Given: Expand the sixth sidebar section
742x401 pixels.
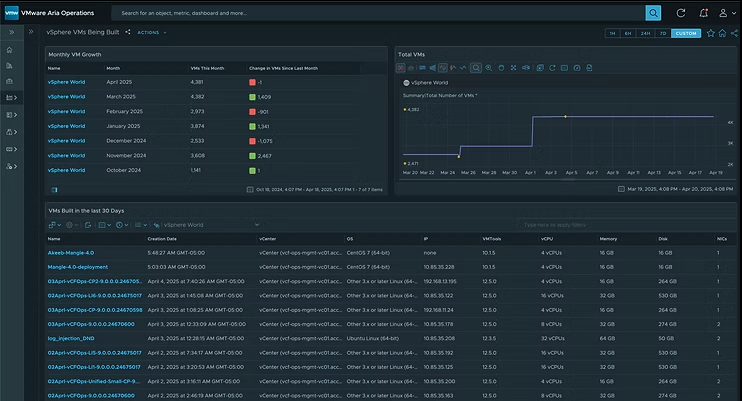Looking at the screenshot, I should tap(12, 132).
